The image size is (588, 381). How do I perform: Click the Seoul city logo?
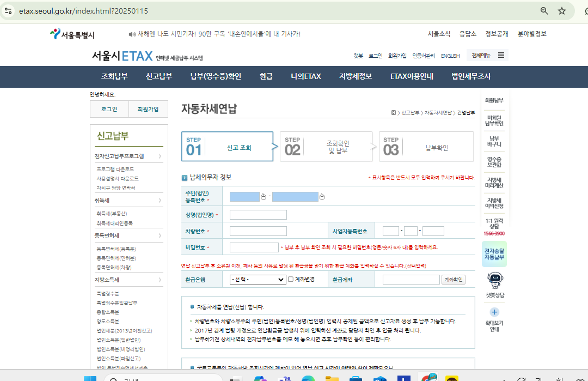tap(72, 34)
